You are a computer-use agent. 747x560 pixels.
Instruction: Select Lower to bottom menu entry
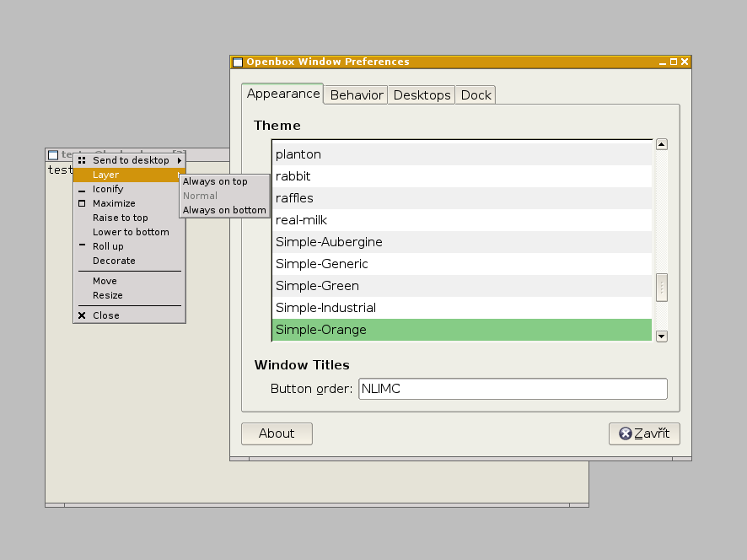pos(129,232)
